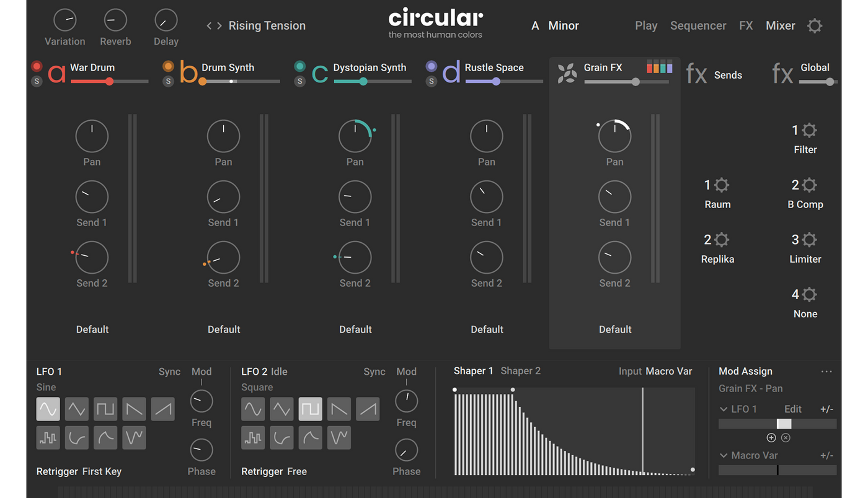Change the Minor scale selector
The width and height of the screenshot is (868, 498).
[564, 26]
